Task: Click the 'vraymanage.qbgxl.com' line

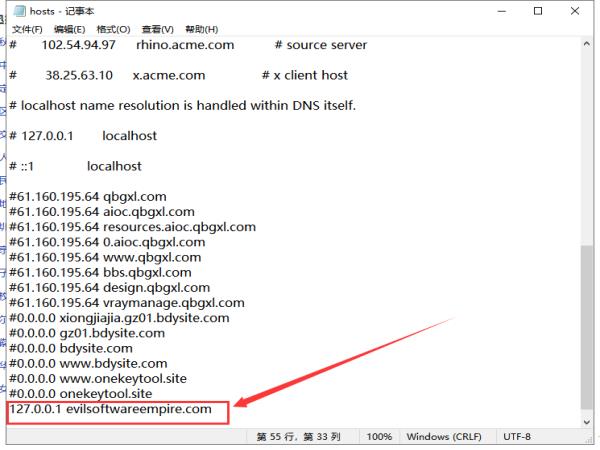Action: tap(127, 303)
